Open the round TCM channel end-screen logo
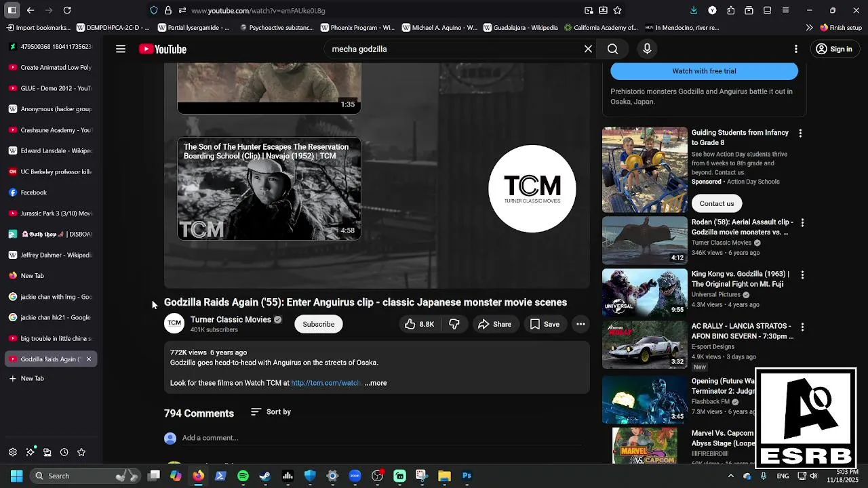Viewport: 868px width, 488px height. tap(532, 188)
